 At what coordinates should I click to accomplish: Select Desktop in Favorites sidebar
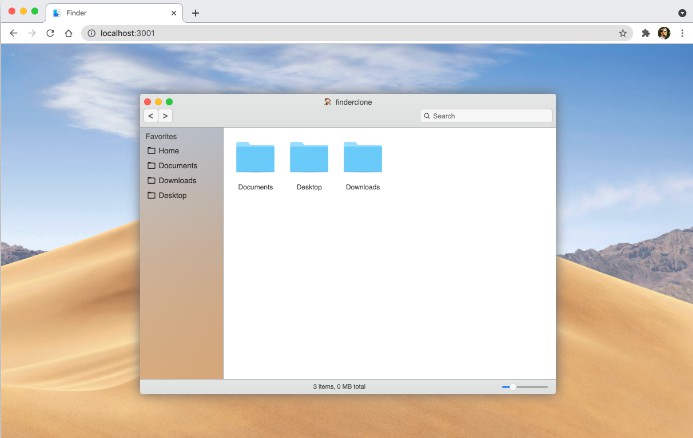(172, 196)
